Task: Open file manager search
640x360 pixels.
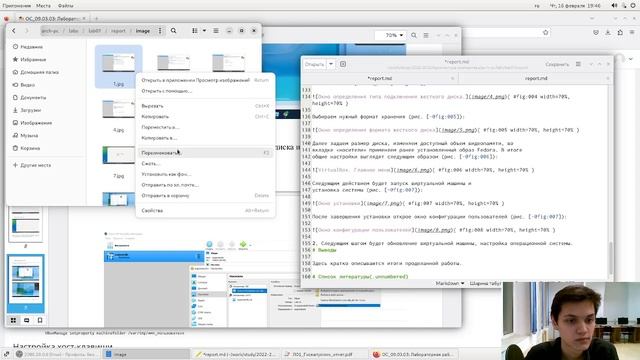Action: click(x=173, y=31)
